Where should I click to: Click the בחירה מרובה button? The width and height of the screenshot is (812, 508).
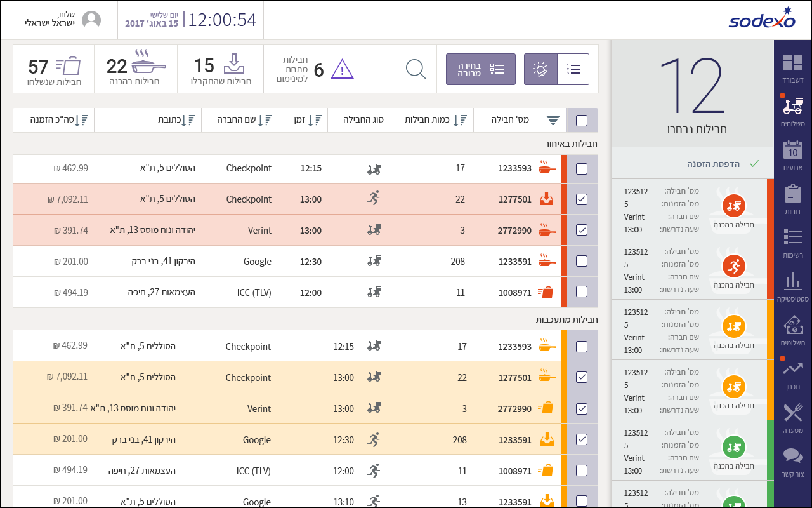pyautogui.click(x=480, y=69)
